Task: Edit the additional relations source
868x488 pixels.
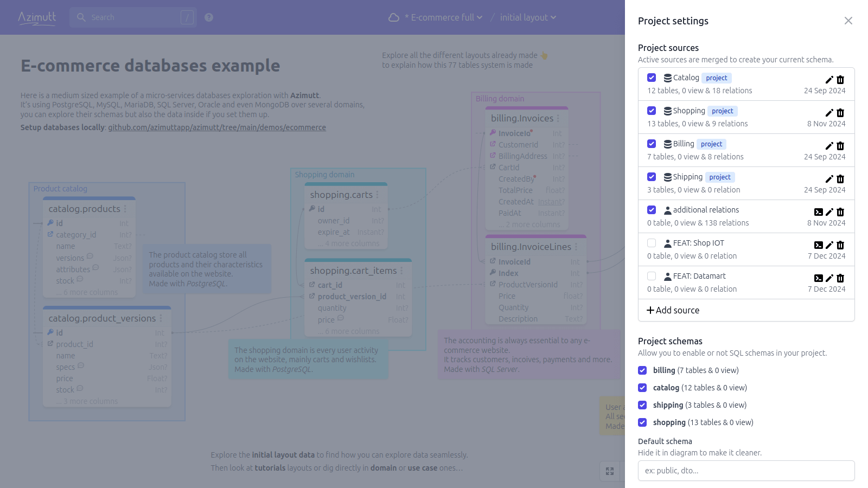Action: pos(829,212)
